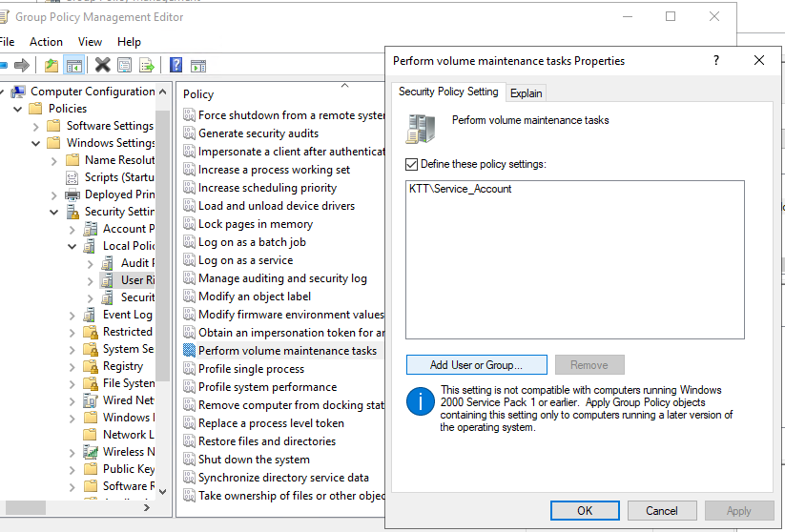Click the Registry folder icon in tree
Image resolution: width=785 pixels, height=532 pixels.
click(x=91, y=366)
